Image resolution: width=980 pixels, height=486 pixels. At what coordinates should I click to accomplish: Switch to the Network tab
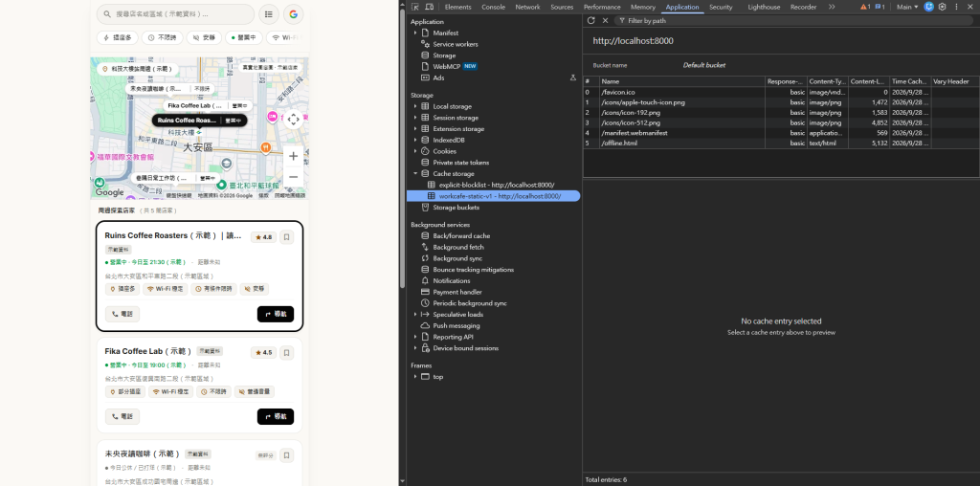click(x=527, y=7)
